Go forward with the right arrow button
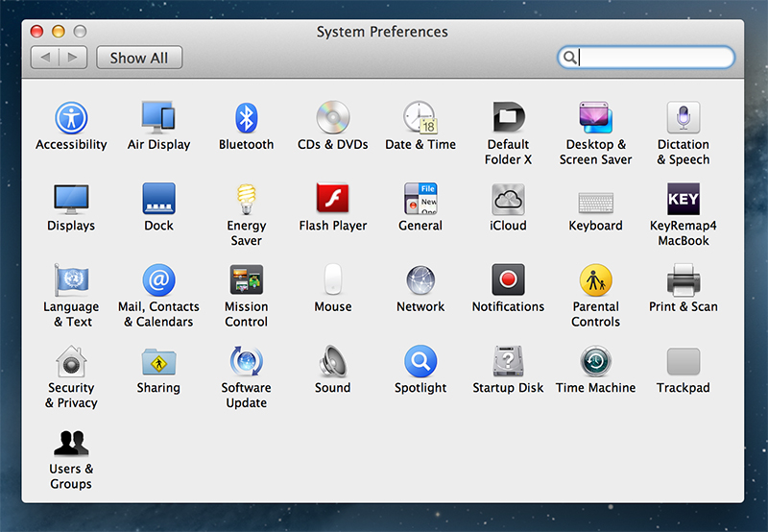The image size is (768, 532). [73, 58]
